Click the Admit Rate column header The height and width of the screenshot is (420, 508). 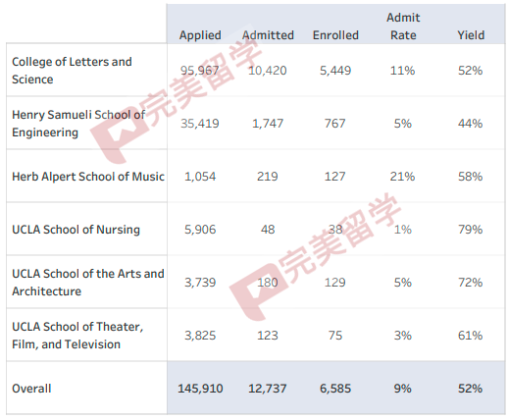(x=403, y=26)
